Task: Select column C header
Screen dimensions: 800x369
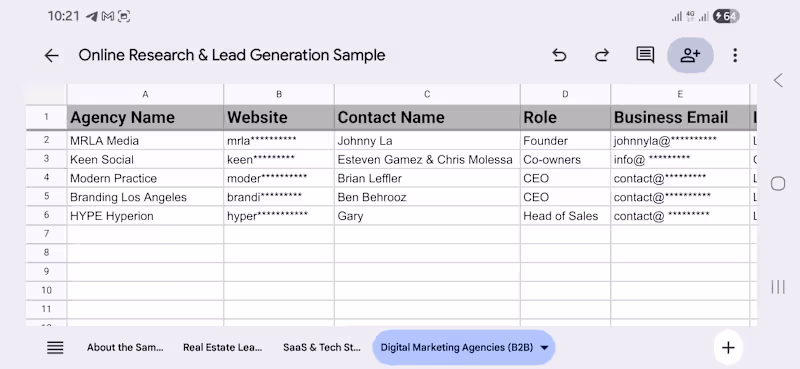Action: tap(427, 94)
